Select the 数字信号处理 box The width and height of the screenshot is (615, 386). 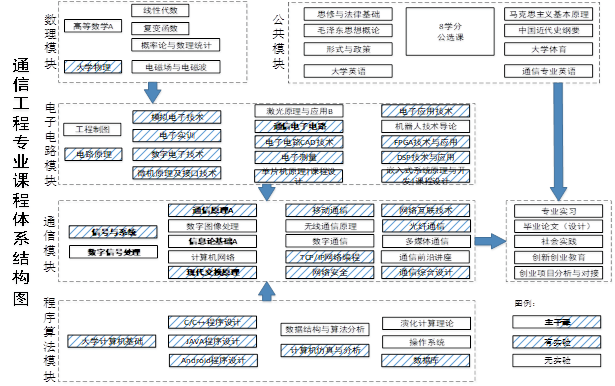point(113,252)
